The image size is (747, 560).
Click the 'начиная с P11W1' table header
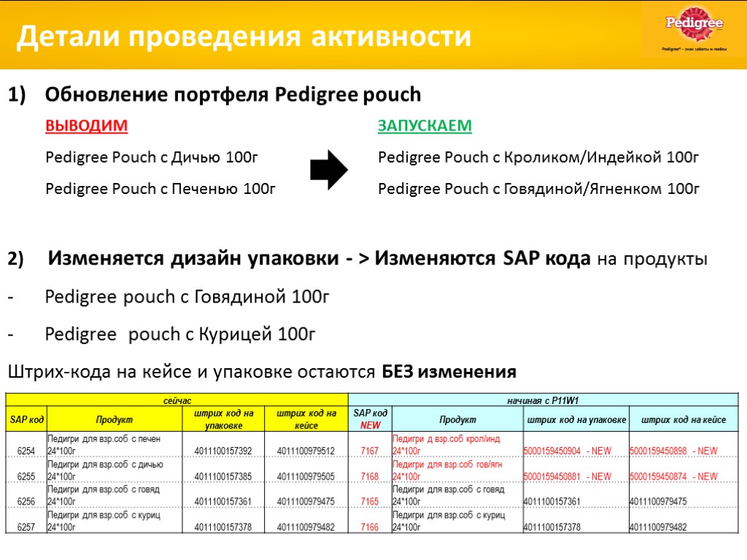[543, 400]
